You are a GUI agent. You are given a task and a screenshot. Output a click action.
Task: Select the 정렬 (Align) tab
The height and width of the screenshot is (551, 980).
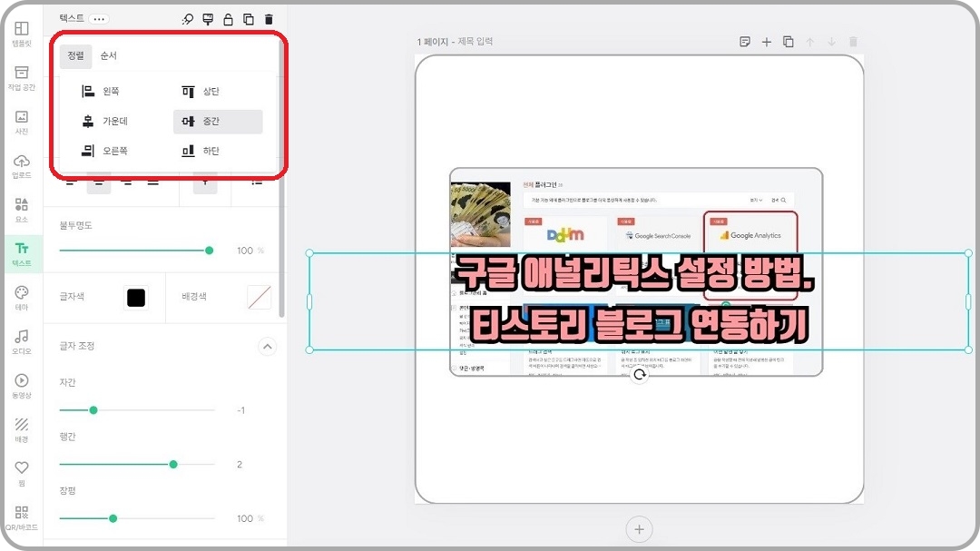tap(76, 55)
